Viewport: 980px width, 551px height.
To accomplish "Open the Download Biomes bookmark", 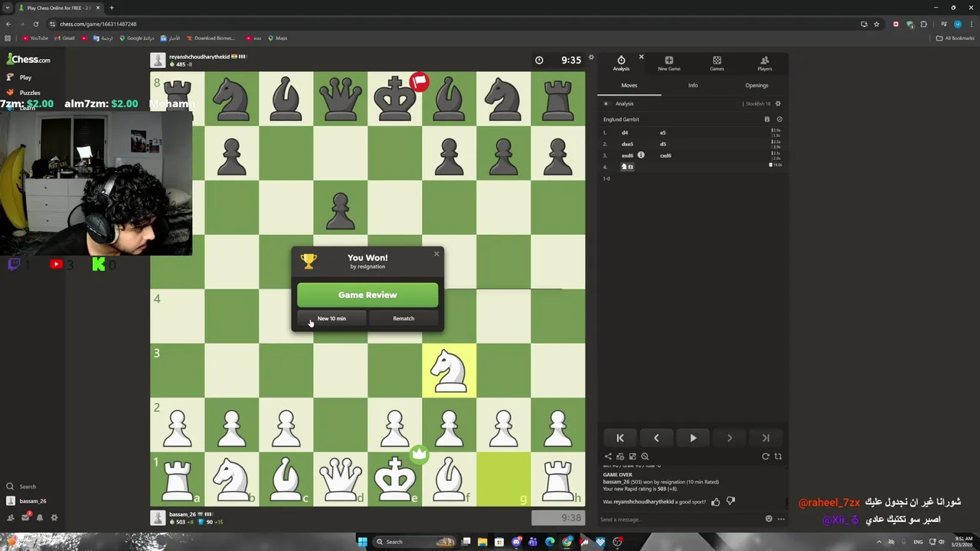I will (x=211, y=38).
